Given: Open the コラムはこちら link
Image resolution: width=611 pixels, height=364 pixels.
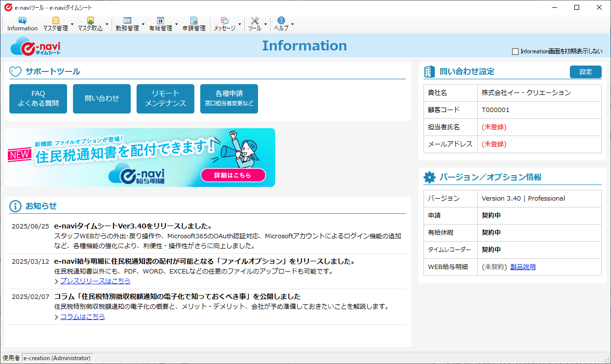Looking at the screenshot, I should tap(82, 317).
